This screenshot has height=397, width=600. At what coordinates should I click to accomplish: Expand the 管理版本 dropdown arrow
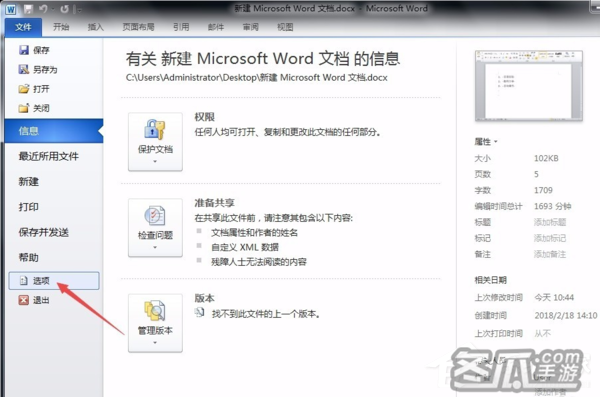pyautogui.click(x=155, y=343)
